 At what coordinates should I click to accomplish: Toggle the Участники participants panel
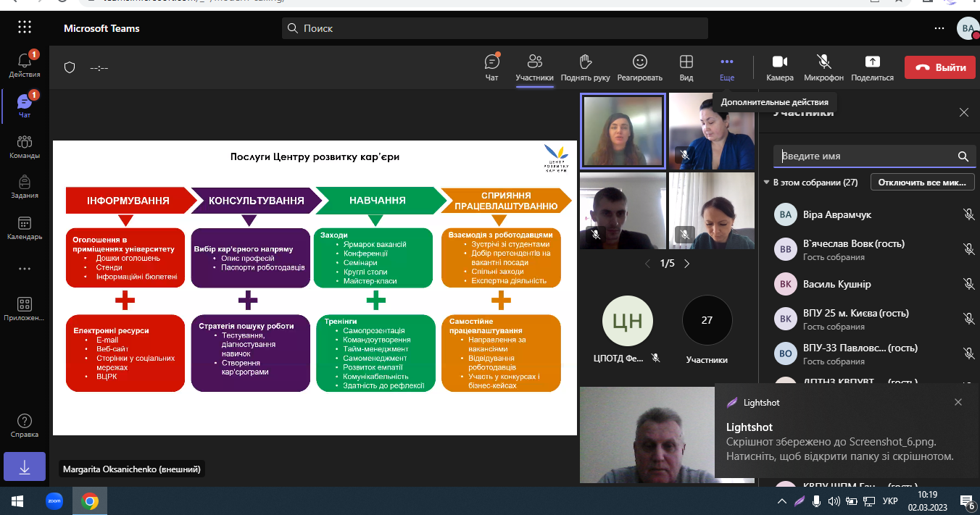tap(535, 67)
